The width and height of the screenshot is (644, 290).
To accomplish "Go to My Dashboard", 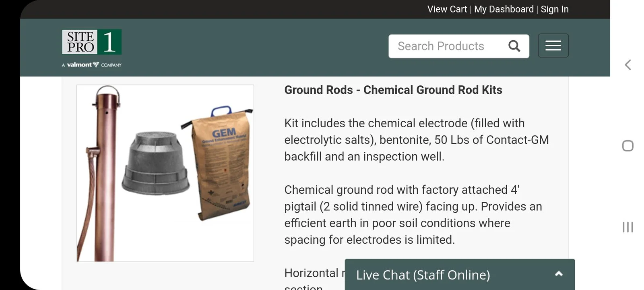I will click(504, 9).
